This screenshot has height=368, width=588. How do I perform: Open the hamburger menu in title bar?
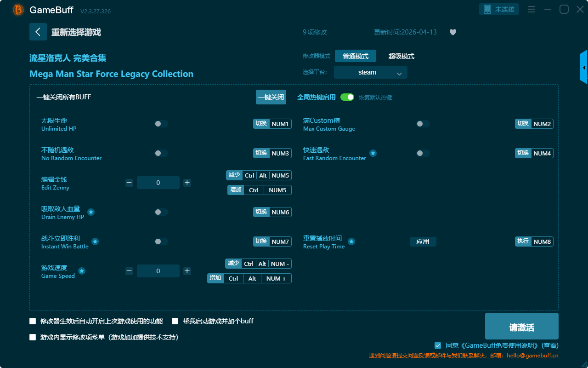point(531,10)
